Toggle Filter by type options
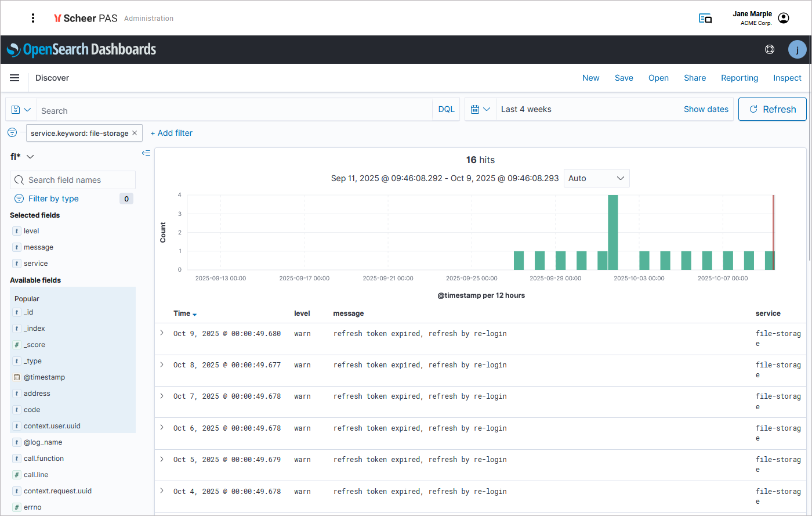Image resolution: width=812 pixels, height=516 pixels. pyautogui.click(x=53, y=199)
